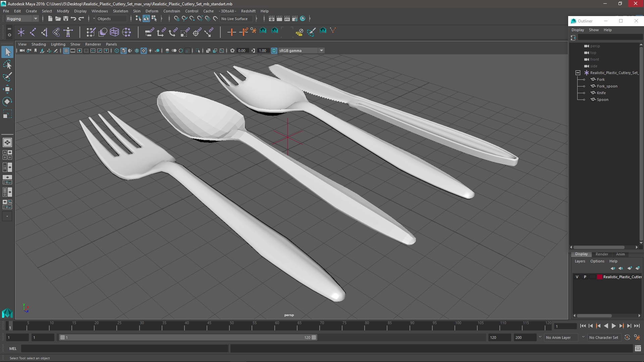
Task: Create a new scene with the New icon
Action: 50,18
